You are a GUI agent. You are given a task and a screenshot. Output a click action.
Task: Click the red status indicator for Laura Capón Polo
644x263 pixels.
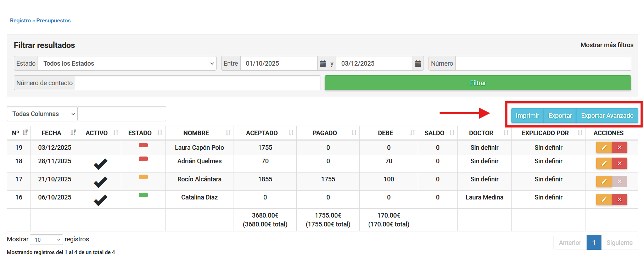[x=143, y=145]
